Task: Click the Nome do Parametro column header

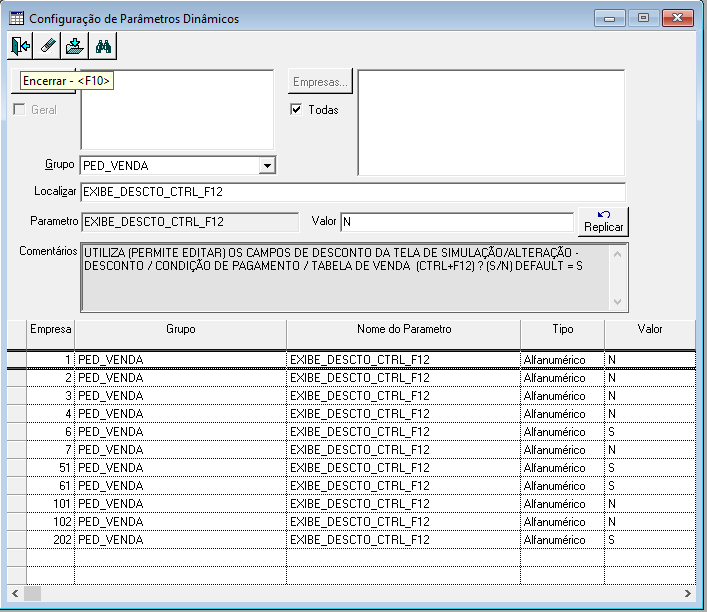Action: coord(404,334)
